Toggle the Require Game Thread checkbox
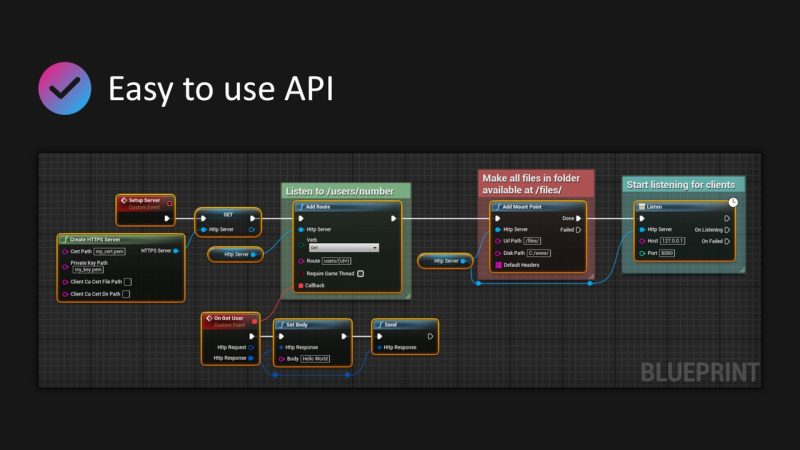Screen dimensions: 800x450 (360, 273)
